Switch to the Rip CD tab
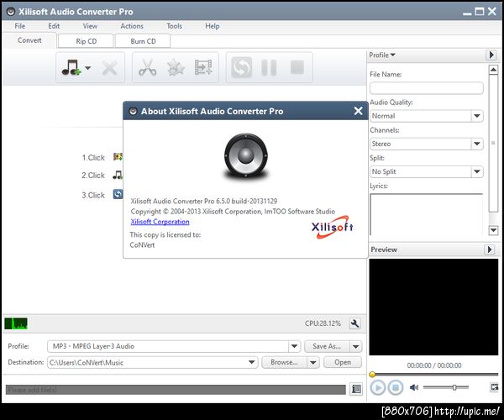Viewport: 504px width, 420px height. click(87, 41)
